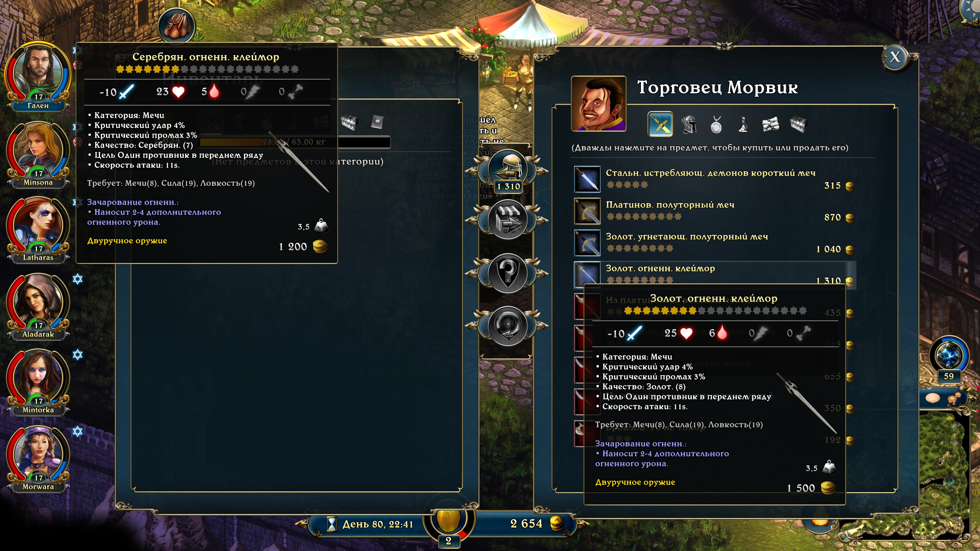This screenshot has height=551, width=980.
Task: Open the armor category helmet icon
Action: [689, 124]
